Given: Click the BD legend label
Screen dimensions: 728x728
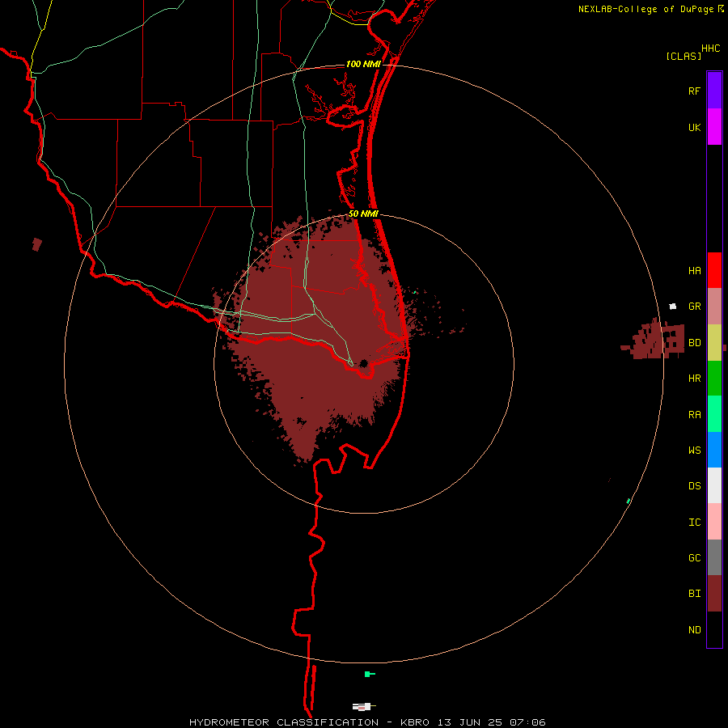Looking at the screenshot, I should 694,343.
